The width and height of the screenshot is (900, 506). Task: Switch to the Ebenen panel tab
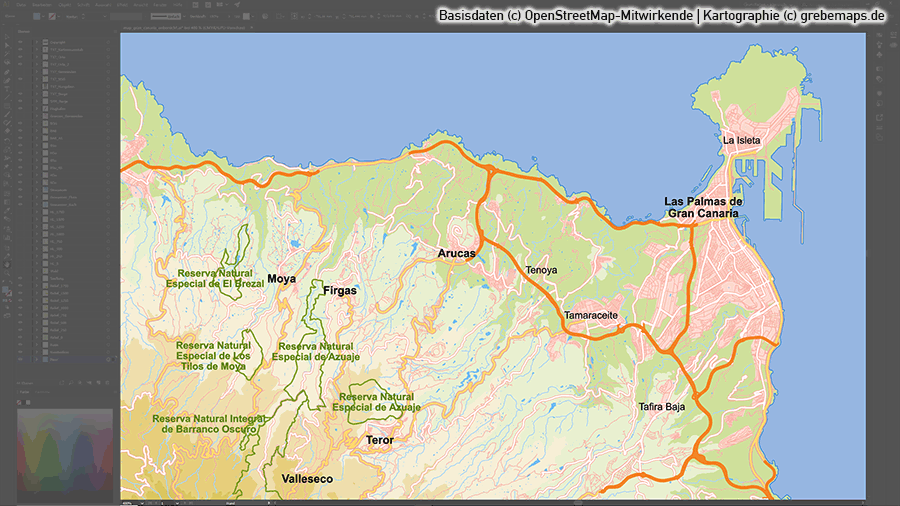click(x=24, y=32)
